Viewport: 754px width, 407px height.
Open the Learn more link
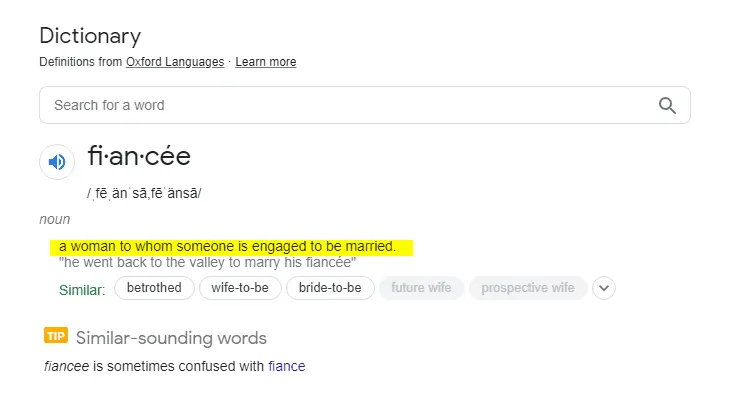(x=266, y=62)
